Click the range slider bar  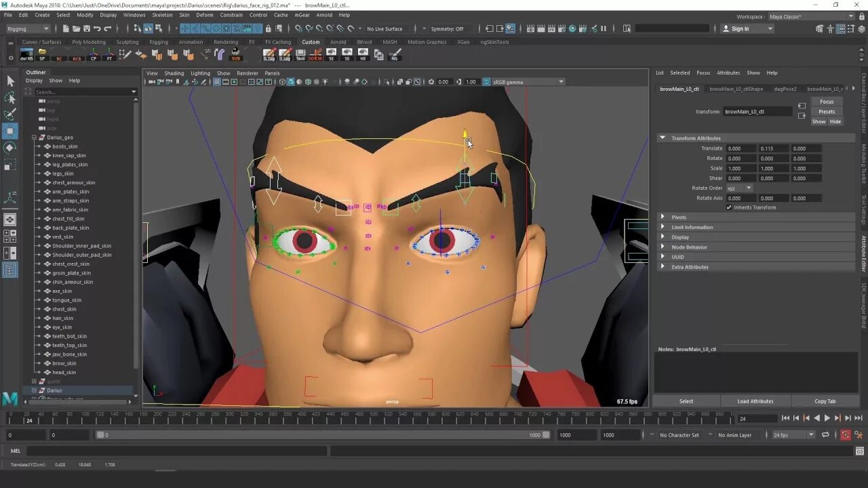tap(322, 435)
